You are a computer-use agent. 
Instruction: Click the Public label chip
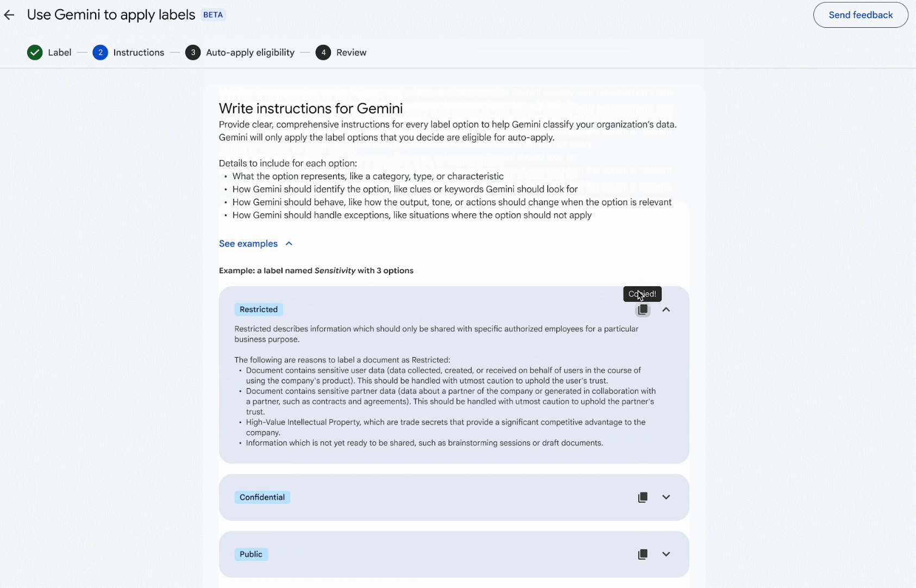pos(251,554)
